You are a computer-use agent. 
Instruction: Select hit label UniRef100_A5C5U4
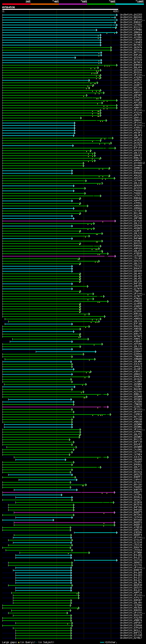coord(131,607)
